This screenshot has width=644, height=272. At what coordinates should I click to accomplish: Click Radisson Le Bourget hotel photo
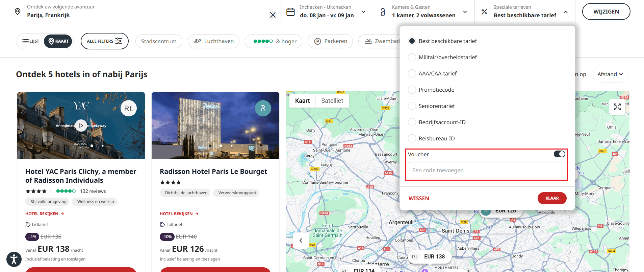pyautogui.click(x=215, y=126)
